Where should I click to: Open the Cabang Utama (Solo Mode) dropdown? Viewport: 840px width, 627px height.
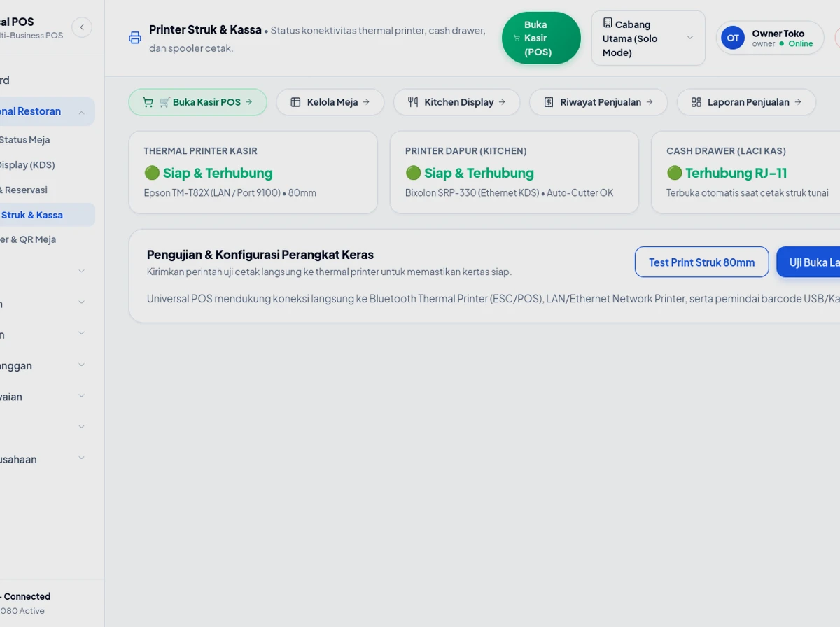pyautogui.click(x=648, y=38)
